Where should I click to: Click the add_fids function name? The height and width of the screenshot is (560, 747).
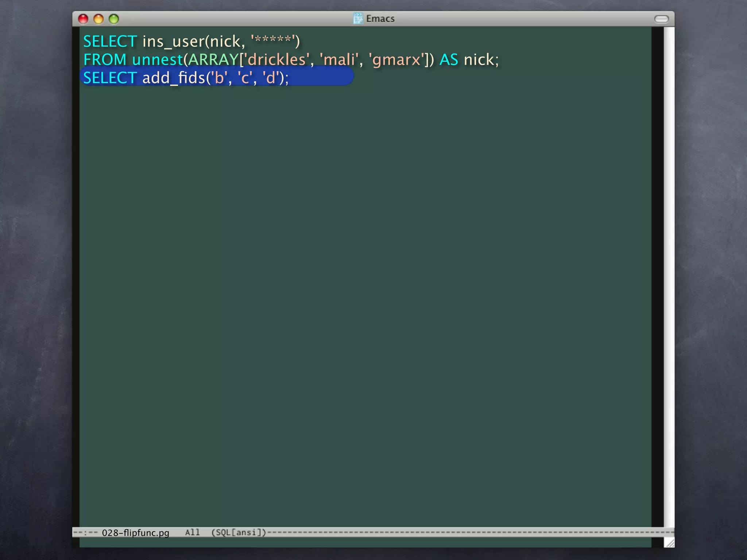tap(174, 78)
